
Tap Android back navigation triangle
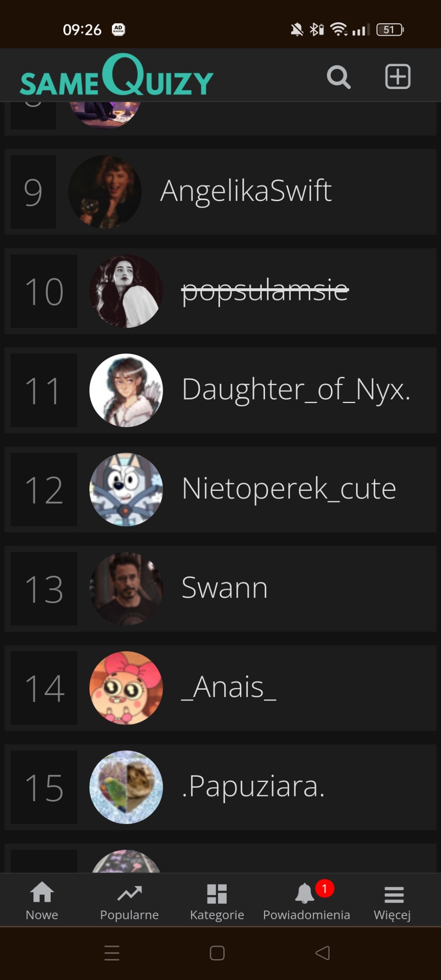[x=323, y=953]
